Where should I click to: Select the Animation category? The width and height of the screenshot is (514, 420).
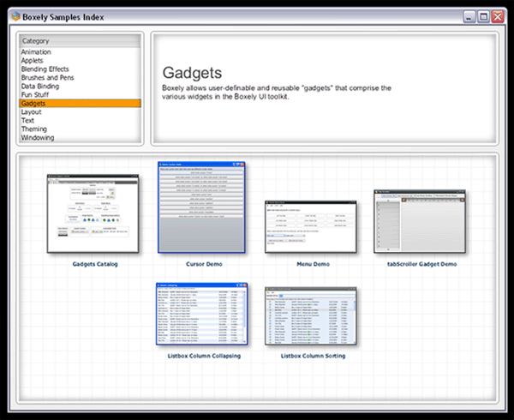pyautogui.click(x=81, y=51)
